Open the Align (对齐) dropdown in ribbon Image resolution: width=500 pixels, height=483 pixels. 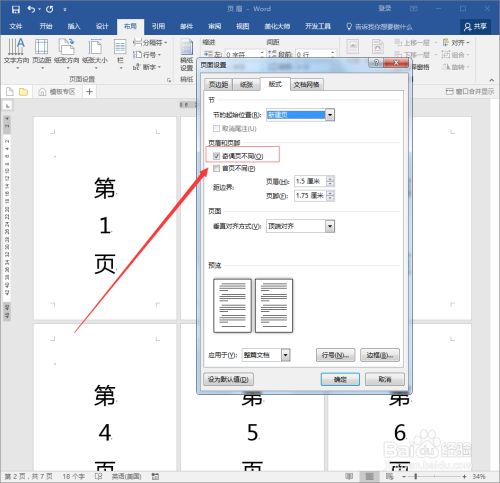coord(456,43)
